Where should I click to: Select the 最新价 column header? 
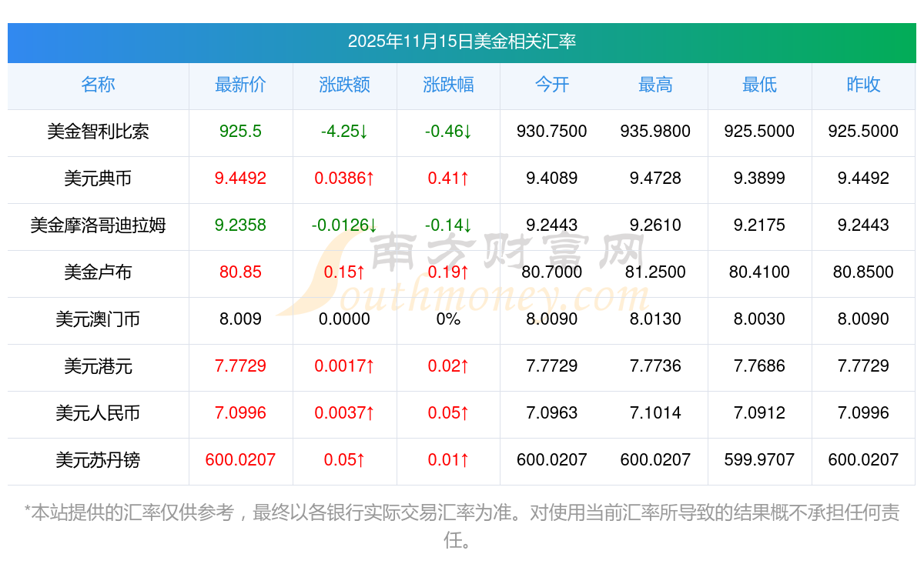tap(240, 85)
